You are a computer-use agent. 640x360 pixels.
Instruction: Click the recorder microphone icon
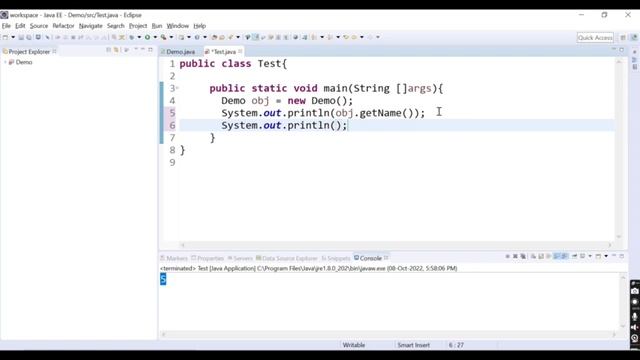pos(635,316)
